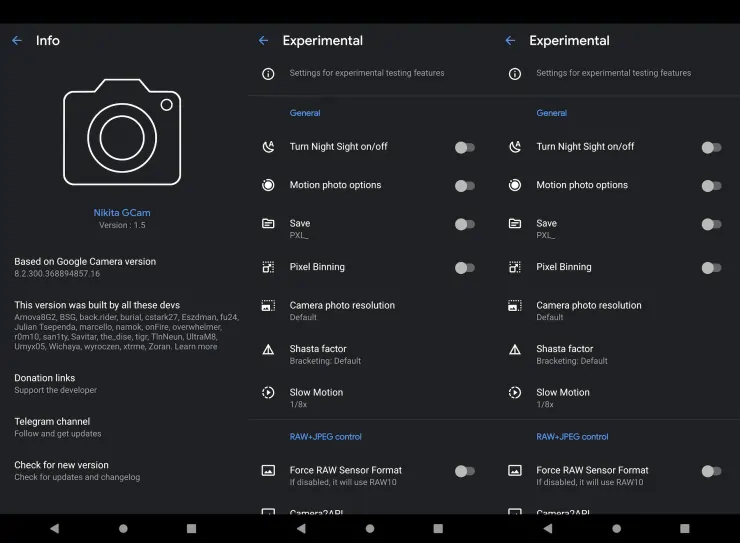The width and height of the screenshot is (740, 543).
Task: Open Camera photo resolution options in middle screen
Action: pyautogui.click(x=370, y=311)
